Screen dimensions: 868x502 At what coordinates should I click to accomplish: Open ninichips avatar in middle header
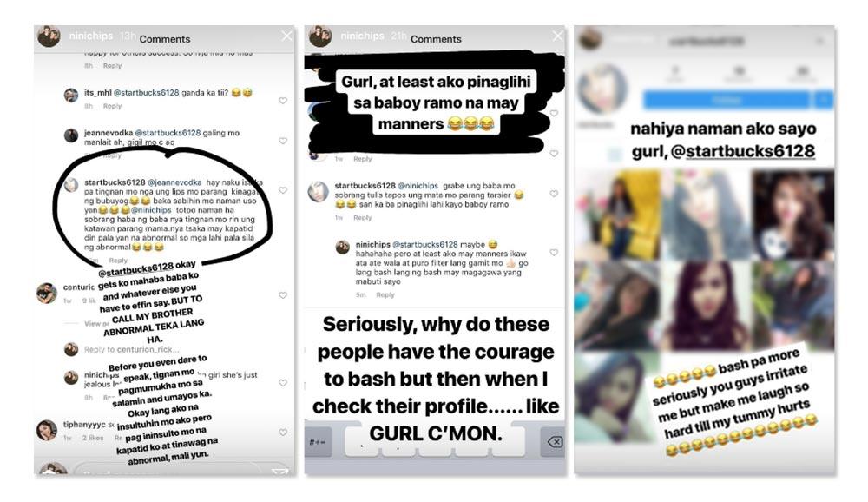[319, 36]
